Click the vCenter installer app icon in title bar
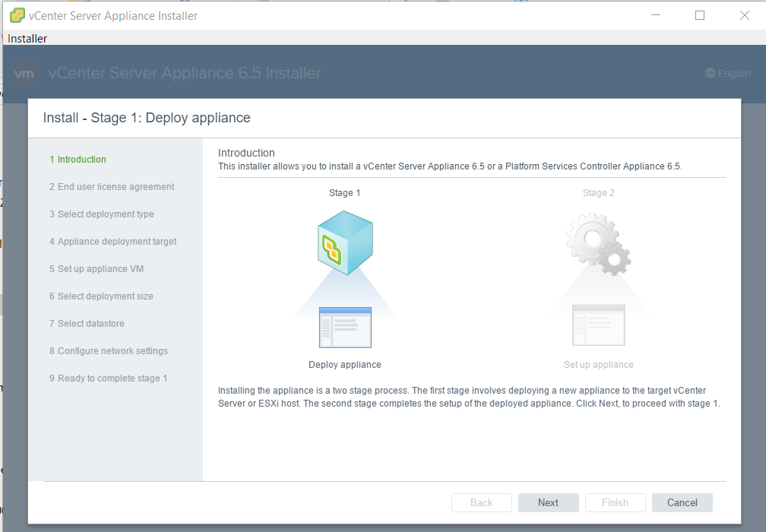The image size is (766, 532). [x=17, y=16]
